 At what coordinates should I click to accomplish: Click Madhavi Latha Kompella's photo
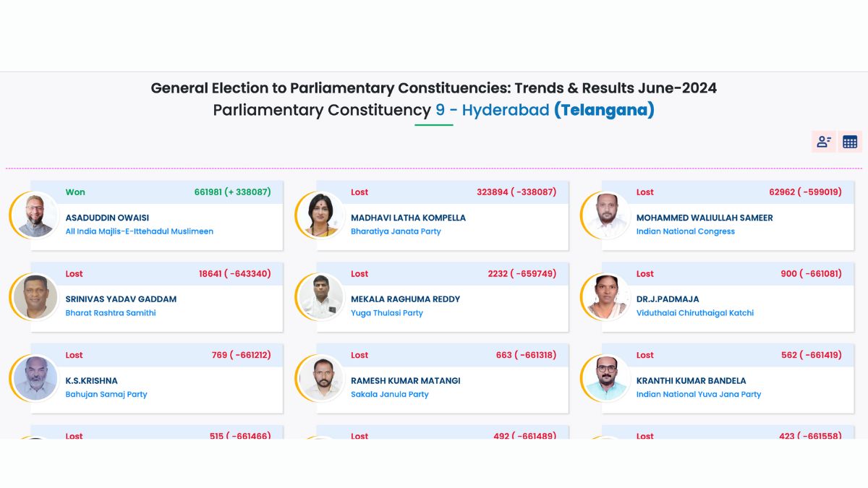coord(320,215)
